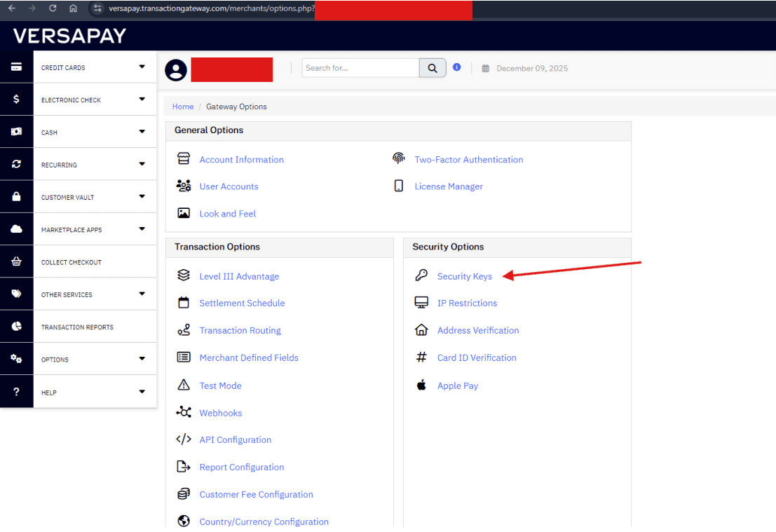
Task: Expand the Recurring dropdown arrow
Action: [x=142, y=164]
